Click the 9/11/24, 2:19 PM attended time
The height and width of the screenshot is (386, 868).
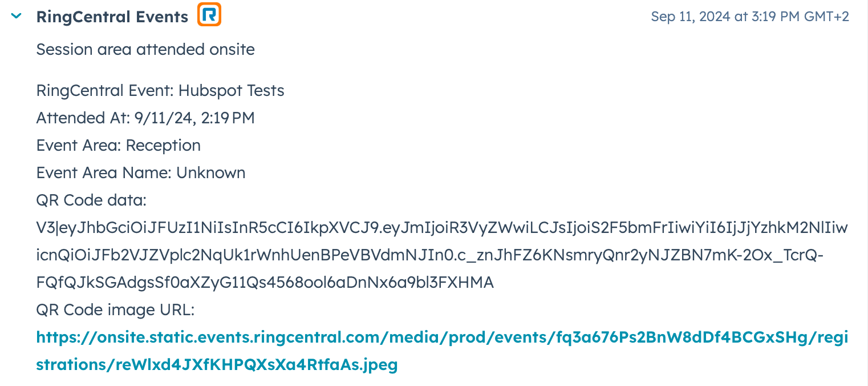pyautogui.click(x=194, y=118)
